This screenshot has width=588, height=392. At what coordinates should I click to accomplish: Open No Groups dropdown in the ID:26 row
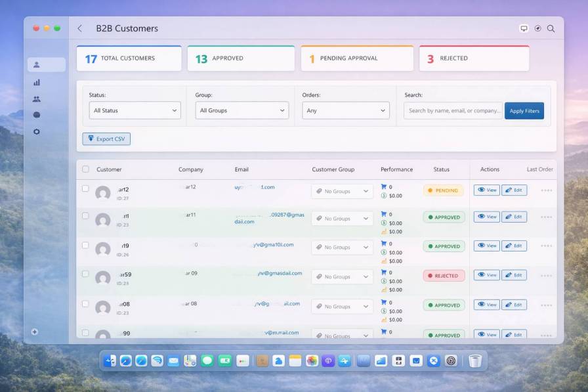(343, 248)
